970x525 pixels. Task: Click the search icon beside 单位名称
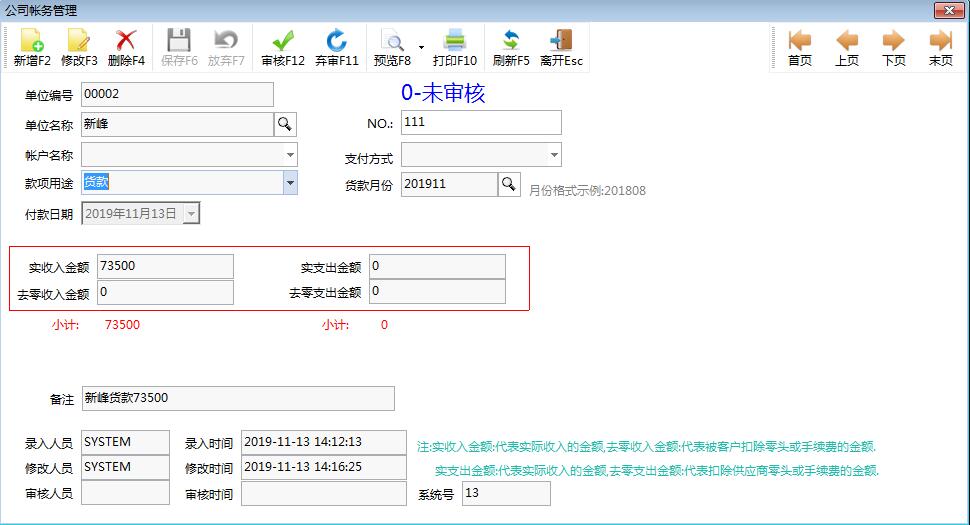(285, 124)
